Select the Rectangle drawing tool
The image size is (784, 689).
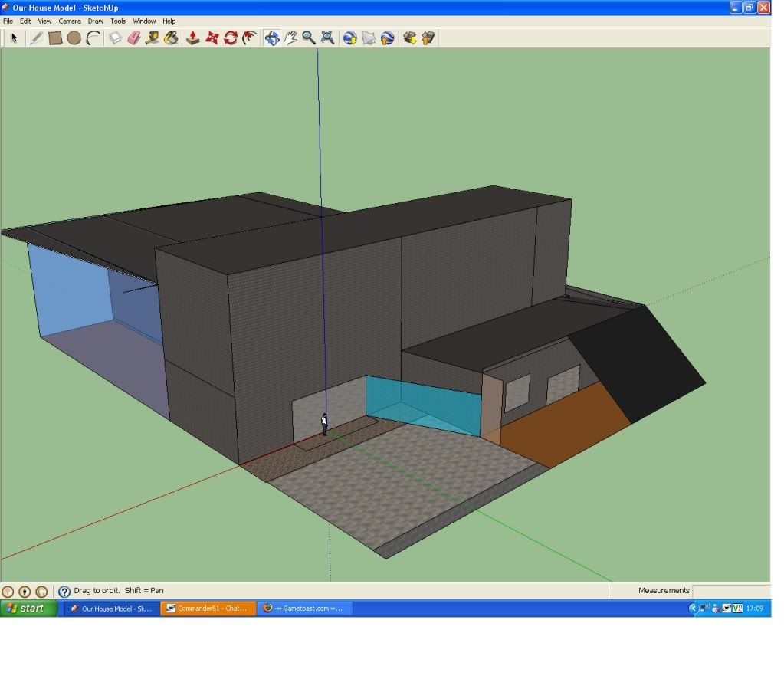tap(55, 38)
